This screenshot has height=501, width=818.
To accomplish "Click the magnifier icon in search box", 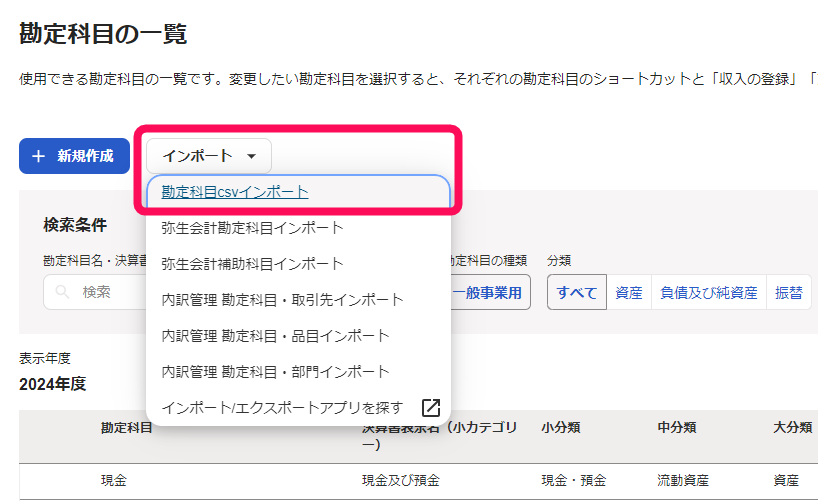I will [62, 292].
